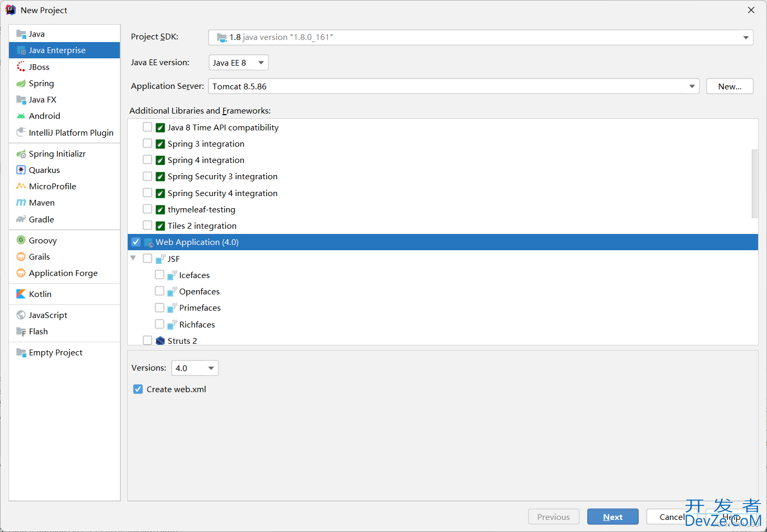Click the JavaScript globe icon
The width and height of the screenshot is (767, 532).
point(21,315)
